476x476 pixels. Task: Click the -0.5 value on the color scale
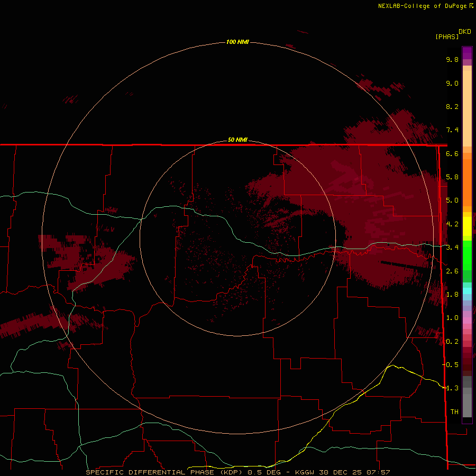point(450,365)
